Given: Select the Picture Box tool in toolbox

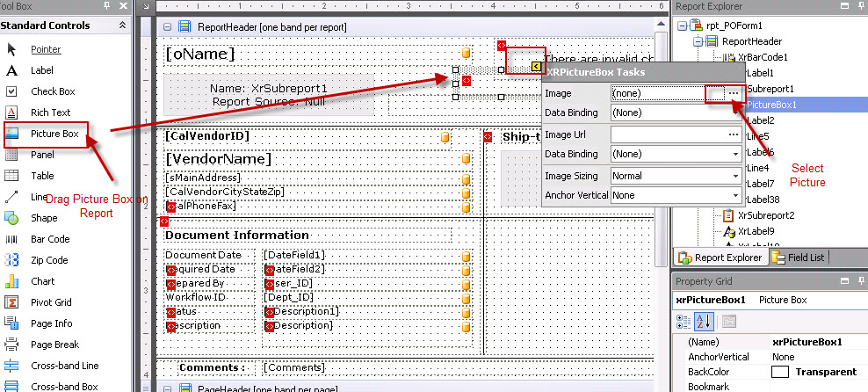Looking at the screenshot, I should point(54,134).
